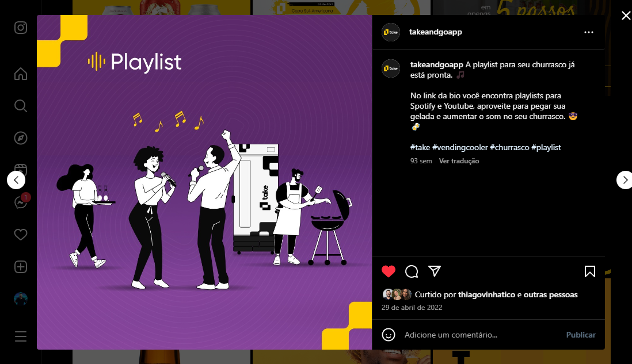Open Messages icon with notification badge

click(x=21, y=202)
